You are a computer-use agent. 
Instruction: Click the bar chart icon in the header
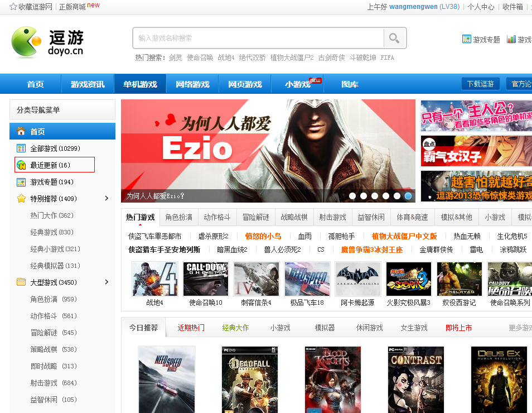click(511, 39)
